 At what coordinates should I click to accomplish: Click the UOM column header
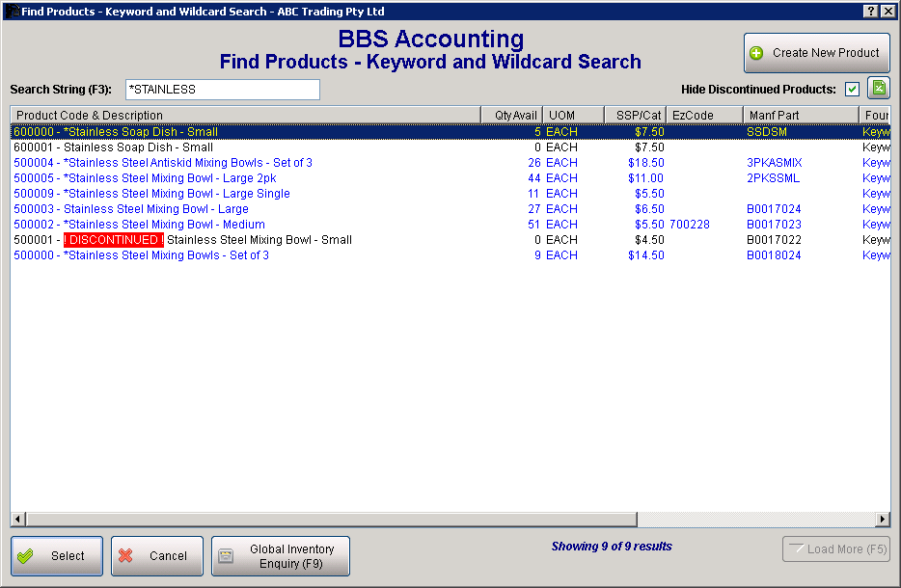tap(573, 116)
